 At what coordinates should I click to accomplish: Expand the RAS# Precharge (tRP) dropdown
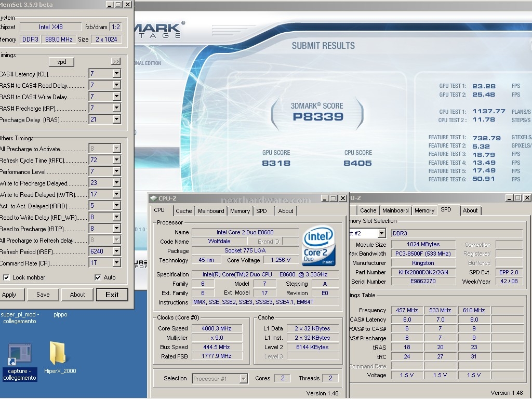117,108
